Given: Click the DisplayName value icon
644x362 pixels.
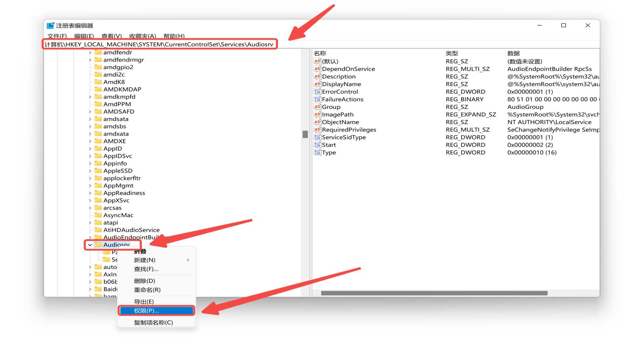Looking at the screenshot, I should [317, 84].
